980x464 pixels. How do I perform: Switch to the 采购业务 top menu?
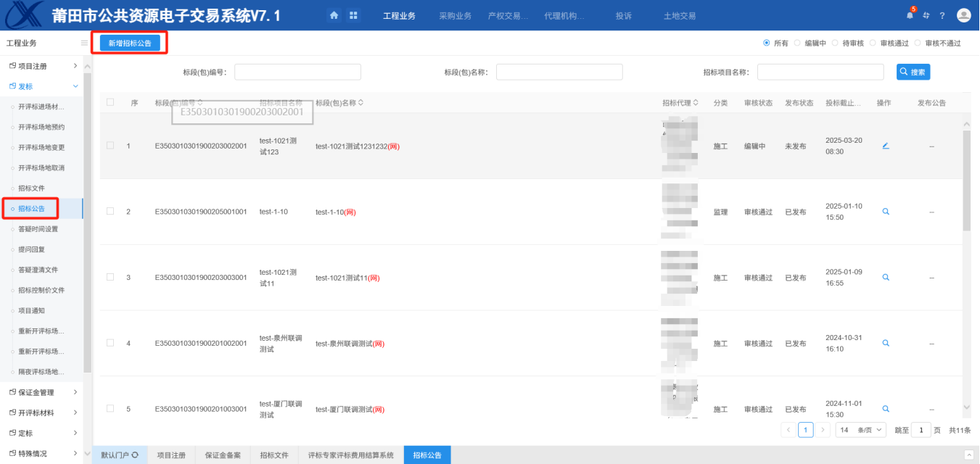tap(455, 16)
